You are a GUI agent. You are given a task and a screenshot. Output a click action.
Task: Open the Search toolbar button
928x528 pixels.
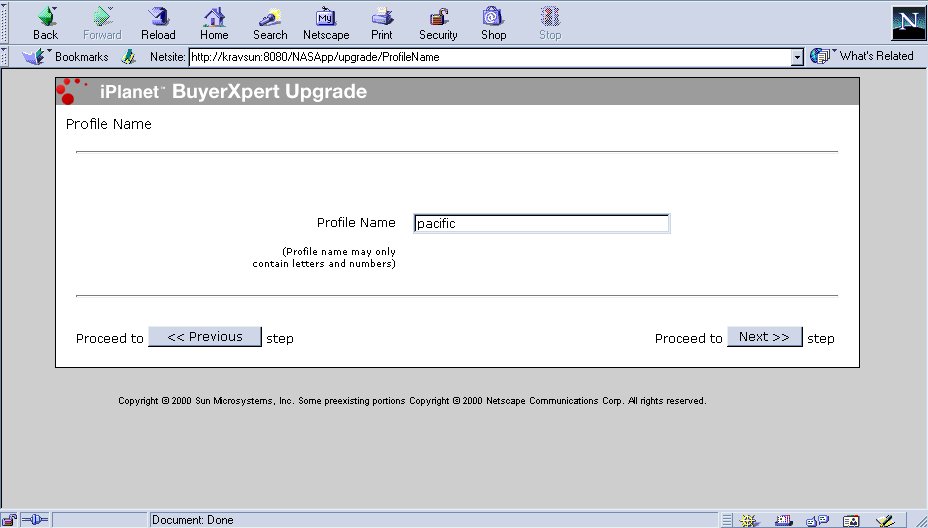pos(270,24)
